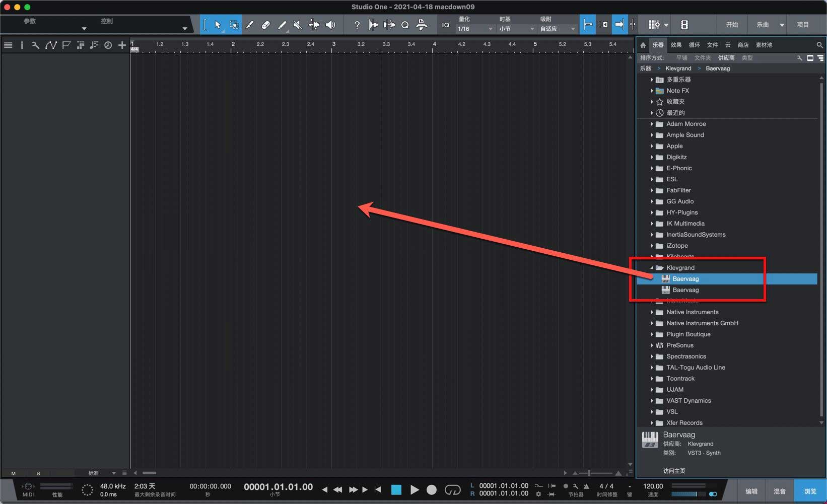Open the timebase 小节 dropdown
This screenshot has width=827, height=504.
tap(517, 29)
